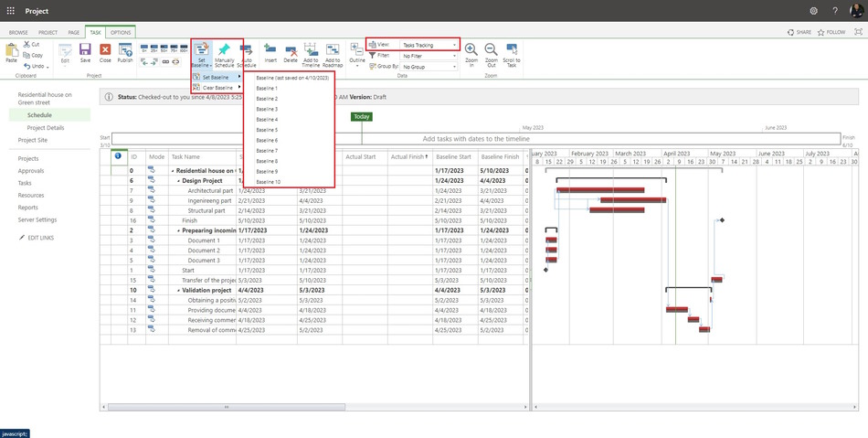Viewport: 868px width, 438px height.
Task: Click EDIT LINKS in sidebar
Action: (36, 238)
